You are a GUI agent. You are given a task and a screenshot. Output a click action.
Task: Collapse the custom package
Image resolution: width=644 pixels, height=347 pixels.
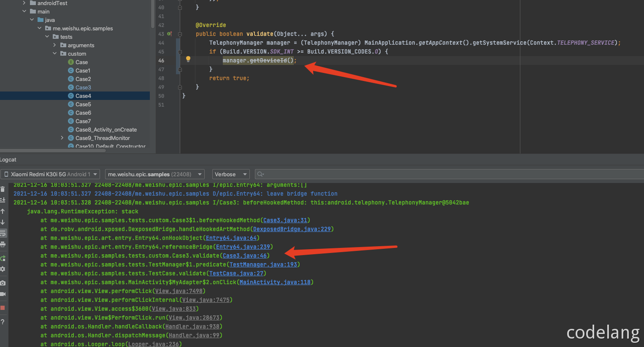[55, 54]
